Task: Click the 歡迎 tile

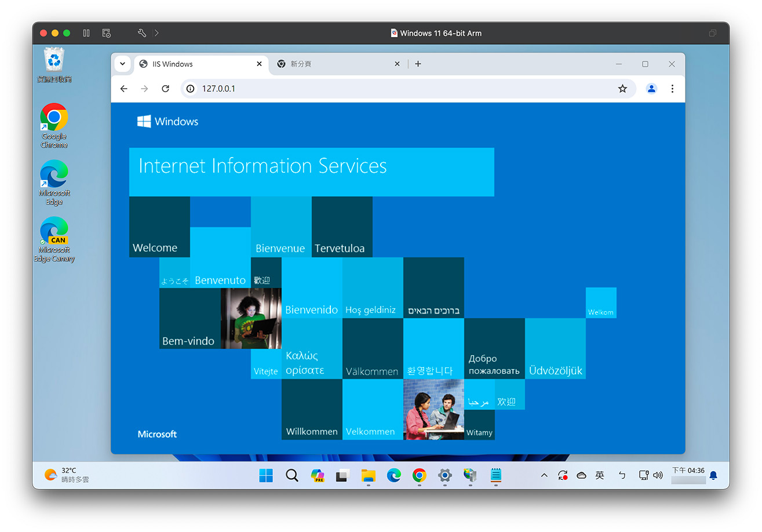Action: pyautogui.click(x=266, y=272)
